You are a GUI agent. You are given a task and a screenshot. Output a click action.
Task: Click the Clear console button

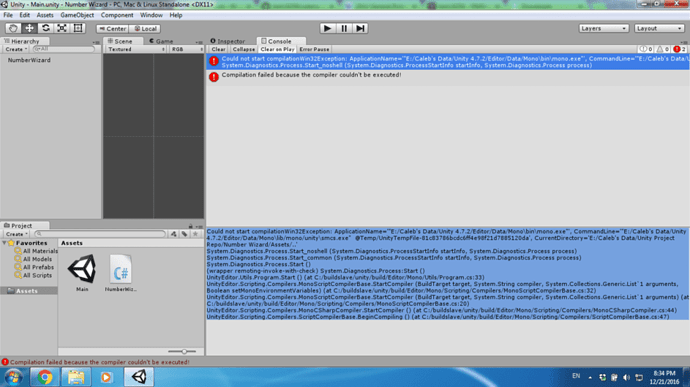point(218,49)
